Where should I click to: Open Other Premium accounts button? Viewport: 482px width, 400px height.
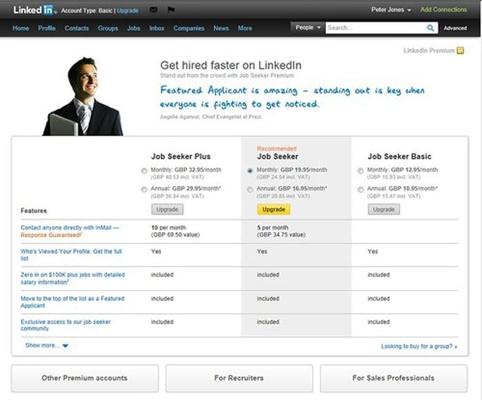85,378
